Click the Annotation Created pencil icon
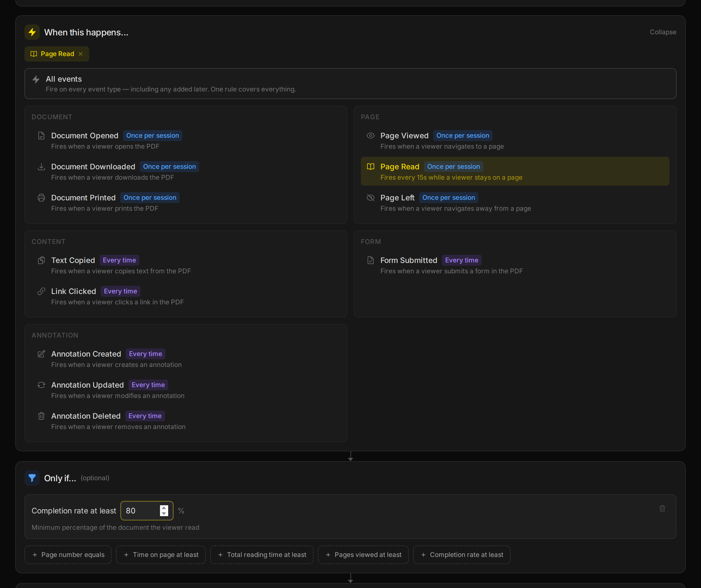The height and width of the screenshot is (588, 701). click(41, 354)
